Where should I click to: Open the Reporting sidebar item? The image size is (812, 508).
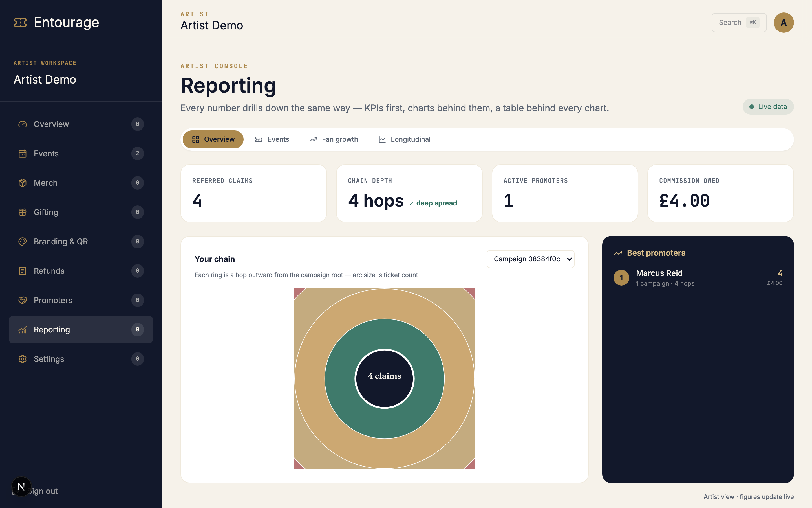click(81, 330)
